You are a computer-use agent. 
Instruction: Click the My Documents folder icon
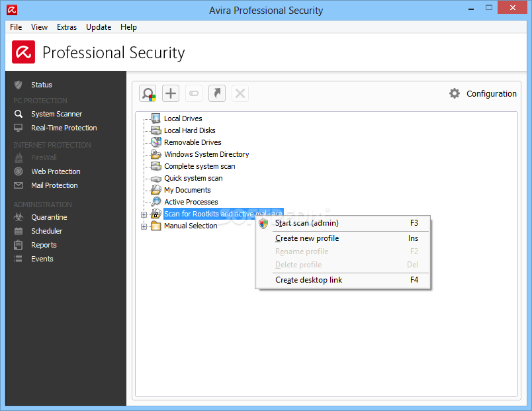click(155, 190)
